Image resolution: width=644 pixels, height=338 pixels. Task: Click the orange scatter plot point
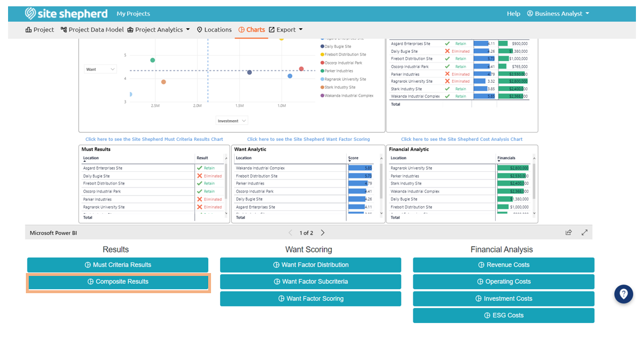pyautogui.click(x=163, y=82)
